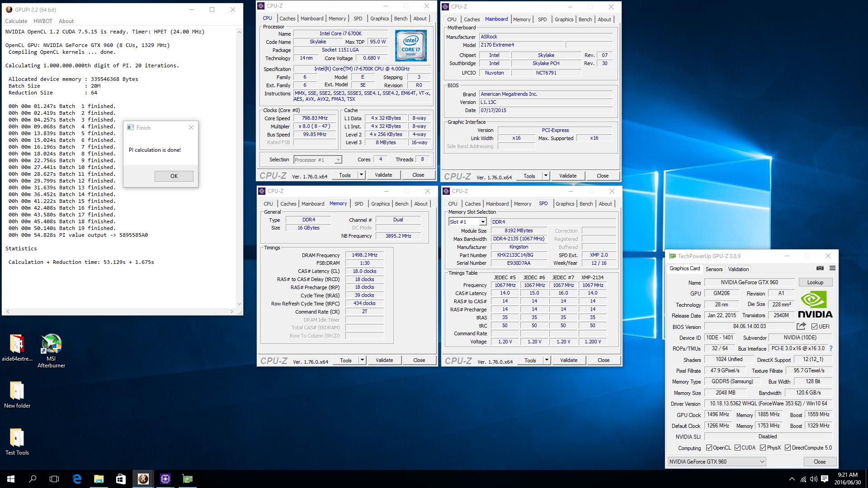Click the Driver Version field in GPU-Z
The height and width of the screenshot is (488, 868).
(x=768, y=404)
